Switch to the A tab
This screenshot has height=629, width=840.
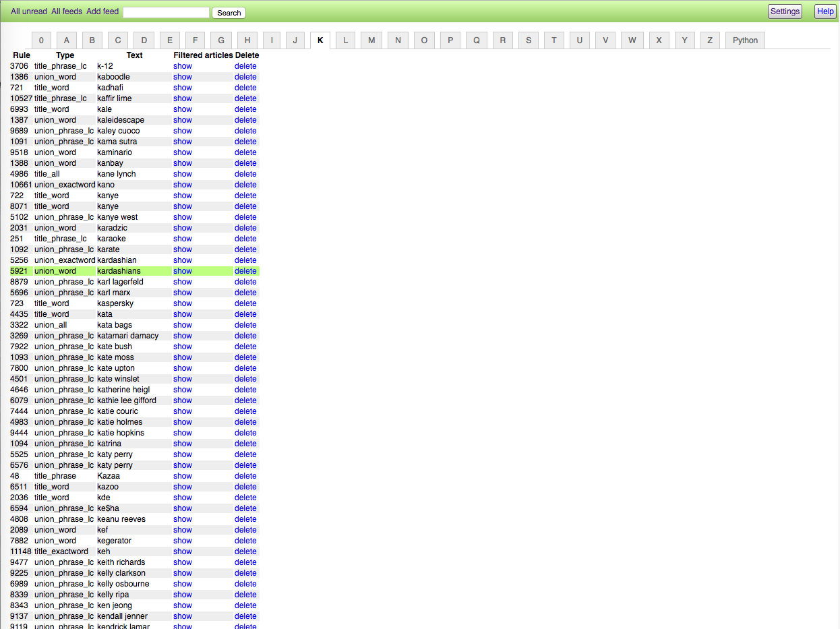point(67,40)
